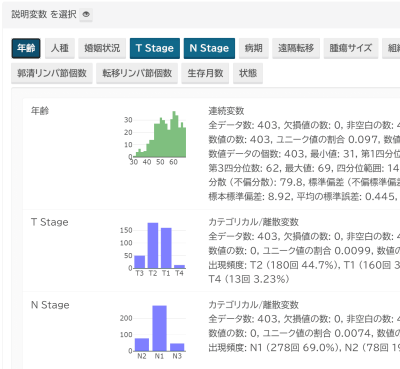
Task: Select the 遠隔転移 variable button
Action: coord(296,48)
